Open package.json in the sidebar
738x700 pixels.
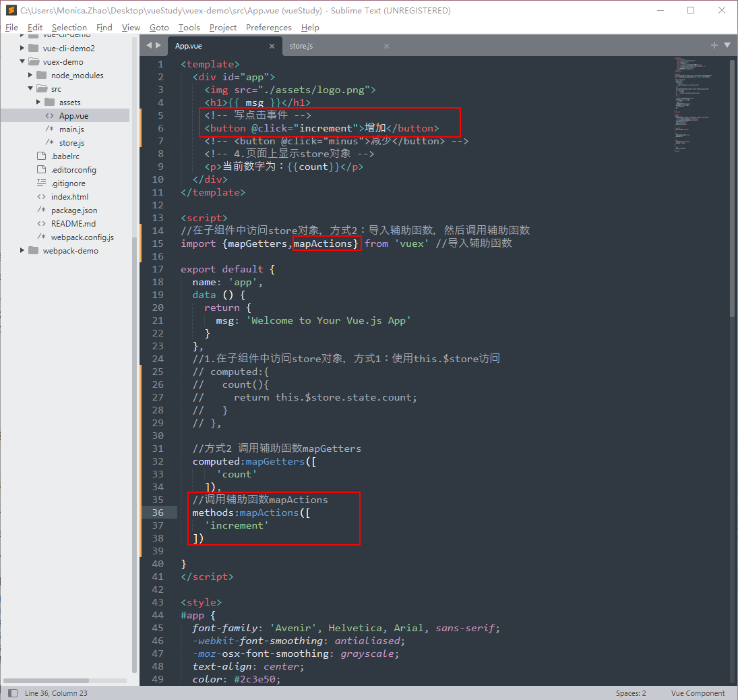click(x=74, y=210)
